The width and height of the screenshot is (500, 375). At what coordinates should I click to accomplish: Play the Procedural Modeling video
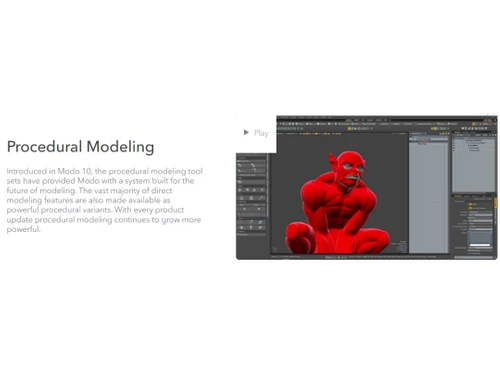click(x=256, y=133)
